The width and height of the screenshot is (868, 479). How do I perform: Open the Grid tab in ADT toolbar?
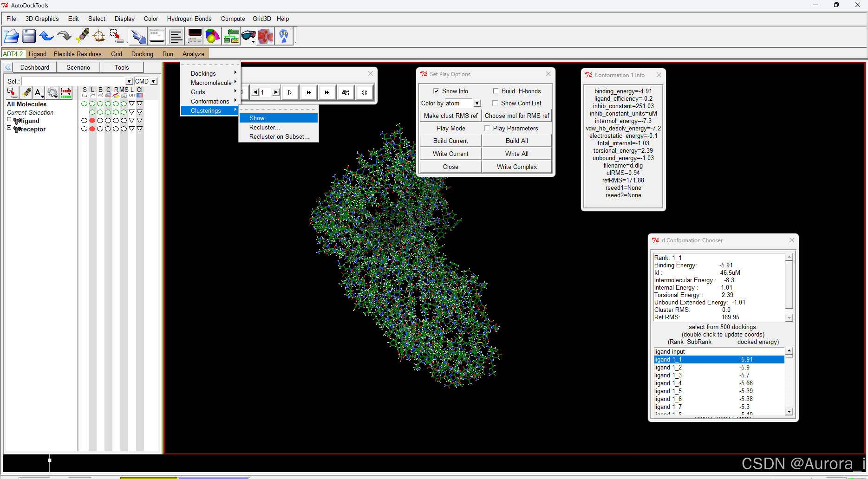117,54
